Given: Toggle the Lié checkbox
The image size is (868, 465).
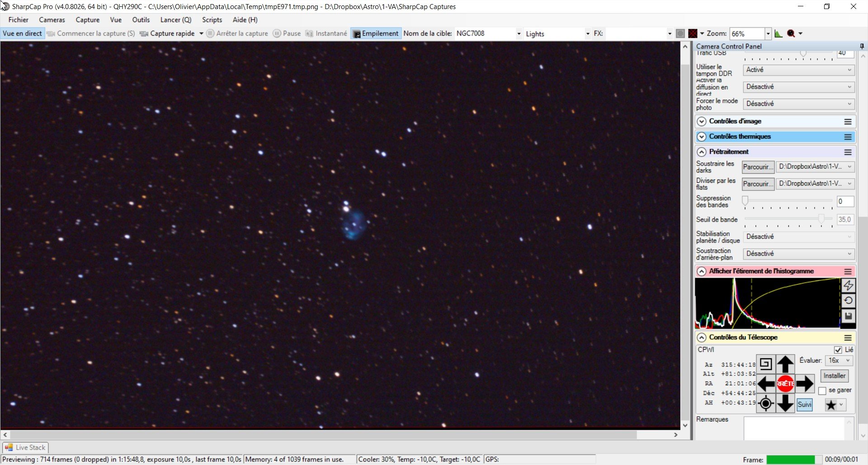Looking at the screenshot, I should tap(838, 350).
